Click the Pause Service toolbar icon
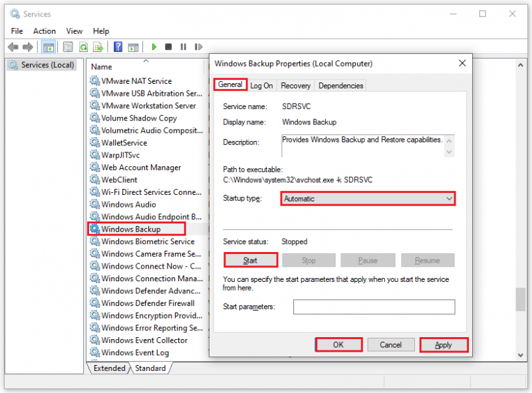This screenshot has width=532, height=393. point(184,47)
